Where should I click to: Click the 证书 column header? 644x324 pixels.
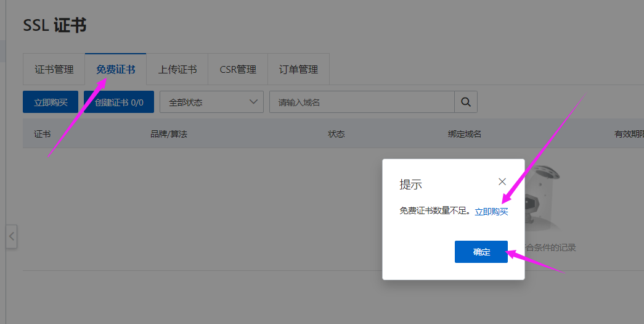tap(43, 134)
